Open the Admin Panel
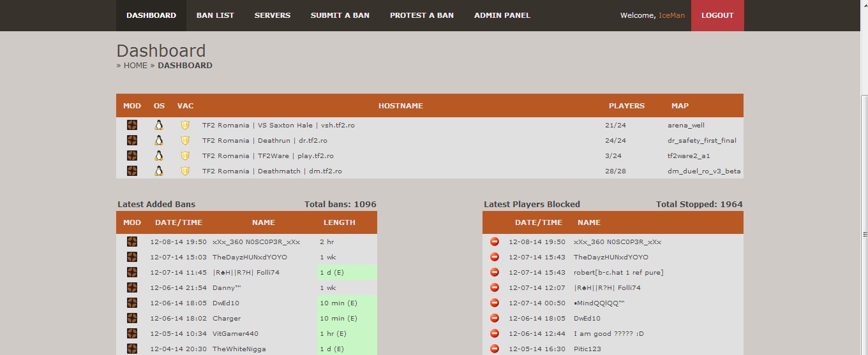The image size is (868, 355). click(x=502, y=15)
